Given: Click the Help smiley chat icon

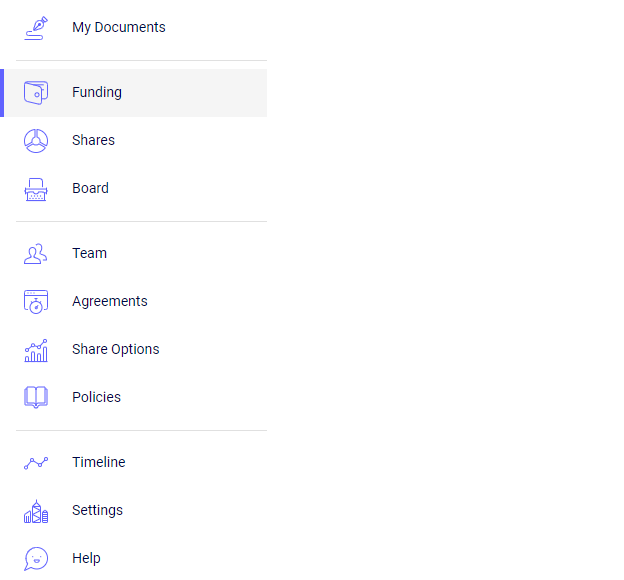Looking at the screenshot, I should [36, 559].
